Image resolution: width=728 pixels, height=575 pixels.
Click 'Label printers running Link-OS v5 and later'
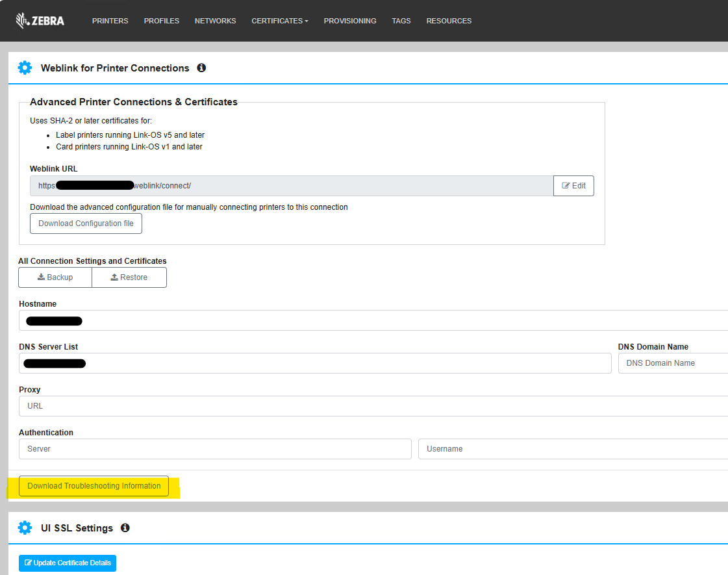point(130,135)
